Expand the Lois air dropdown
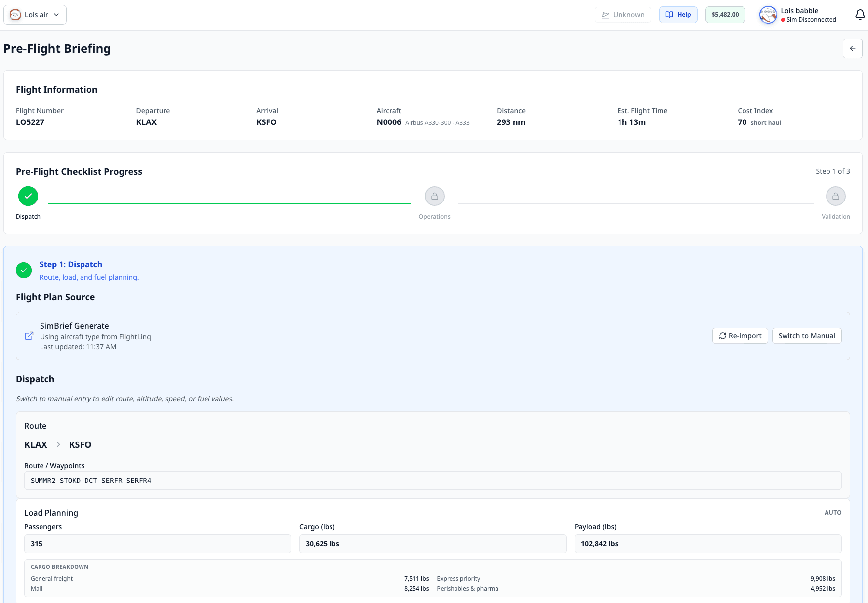 pos(57,14)
